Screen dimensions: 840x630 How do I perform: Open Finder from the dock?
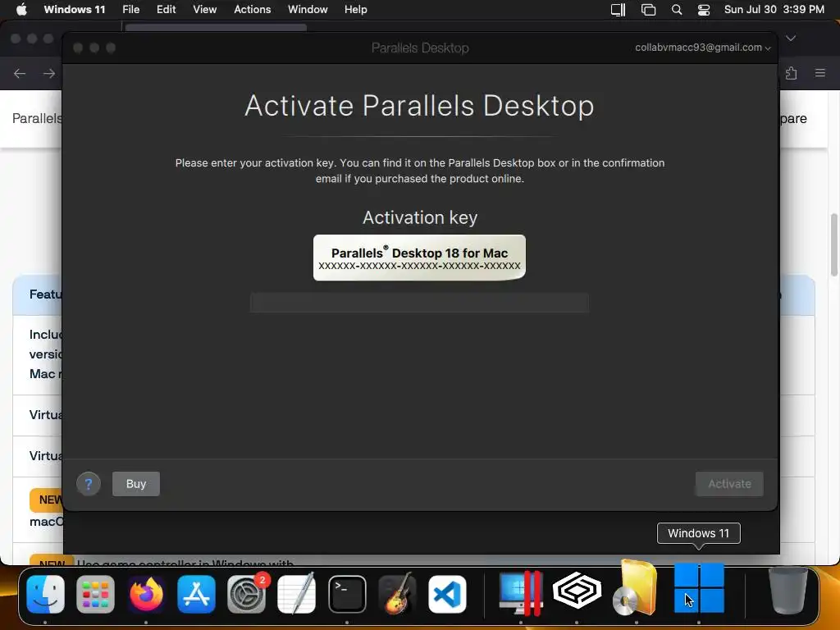[46, 594]
